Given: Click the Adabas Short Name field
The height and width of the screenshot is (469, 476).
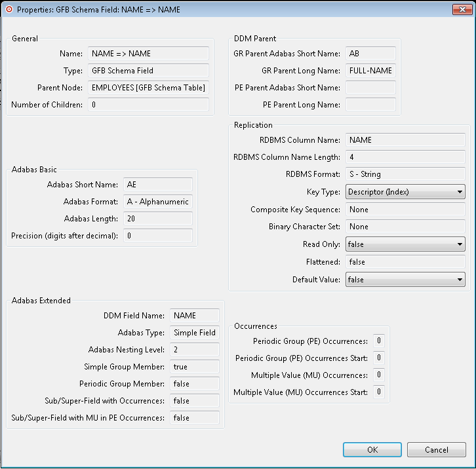Looking at the screenshot, I should coord(157,185).
